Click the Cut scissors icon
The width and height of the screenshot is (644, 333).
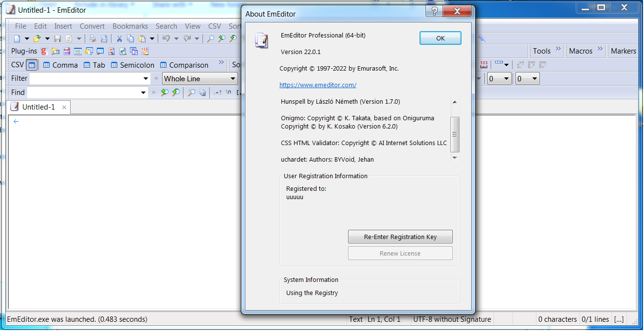pos(119,38)
